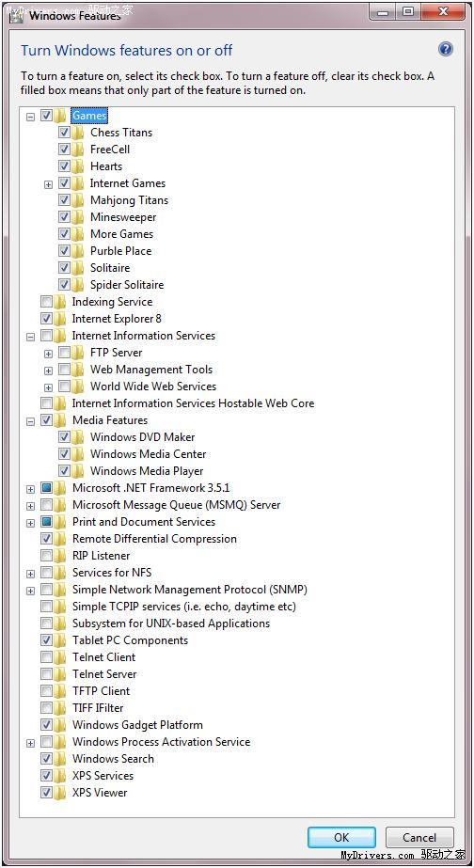Enable the Telnet Server checkbox
This screenshot has height=868, width=474.
[x=46, y=674]
